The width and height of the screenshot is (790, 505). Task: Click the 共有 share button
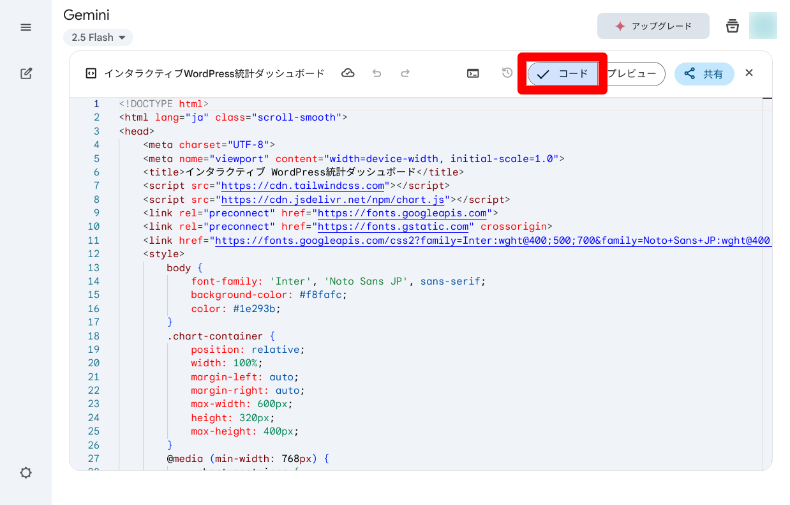[704, 74]
